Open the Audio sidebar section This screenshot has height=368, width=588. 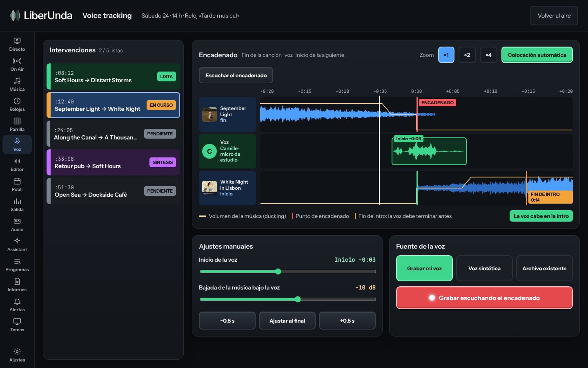(17, 225)
